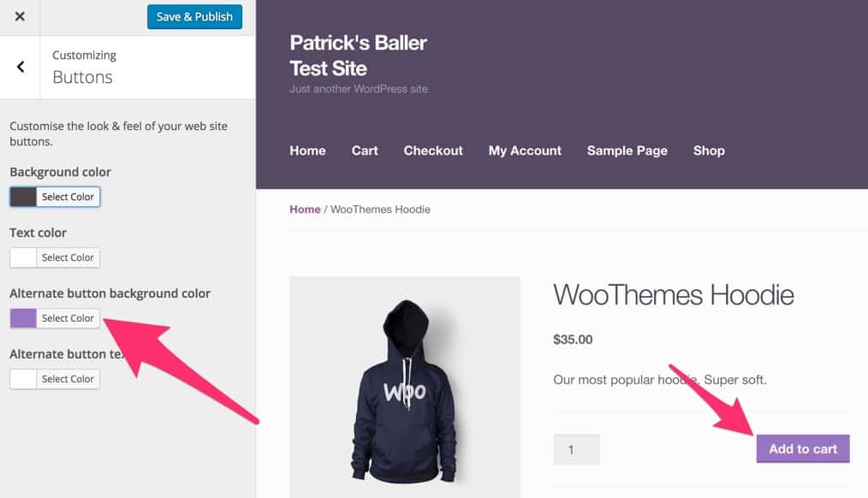Click the white Alternate button text swatch
The width and height of the screenshot is (868, 498).
pos(22,378)
